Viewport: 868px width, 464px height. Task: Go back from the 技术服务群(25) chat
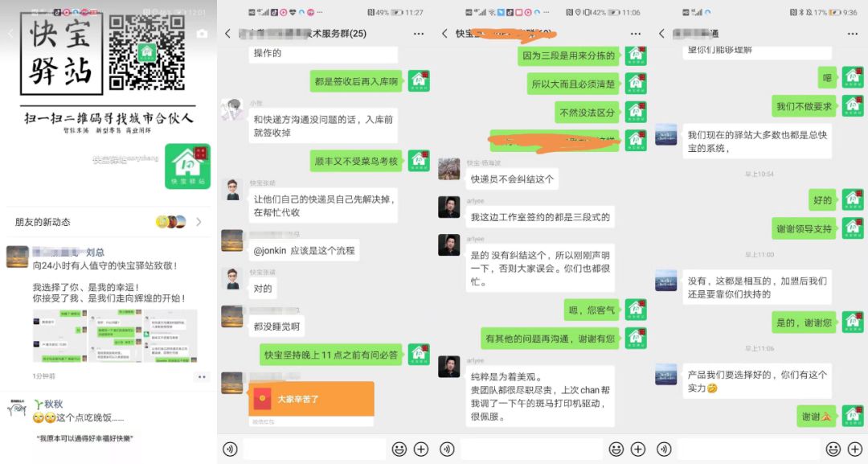coord(227,34)
